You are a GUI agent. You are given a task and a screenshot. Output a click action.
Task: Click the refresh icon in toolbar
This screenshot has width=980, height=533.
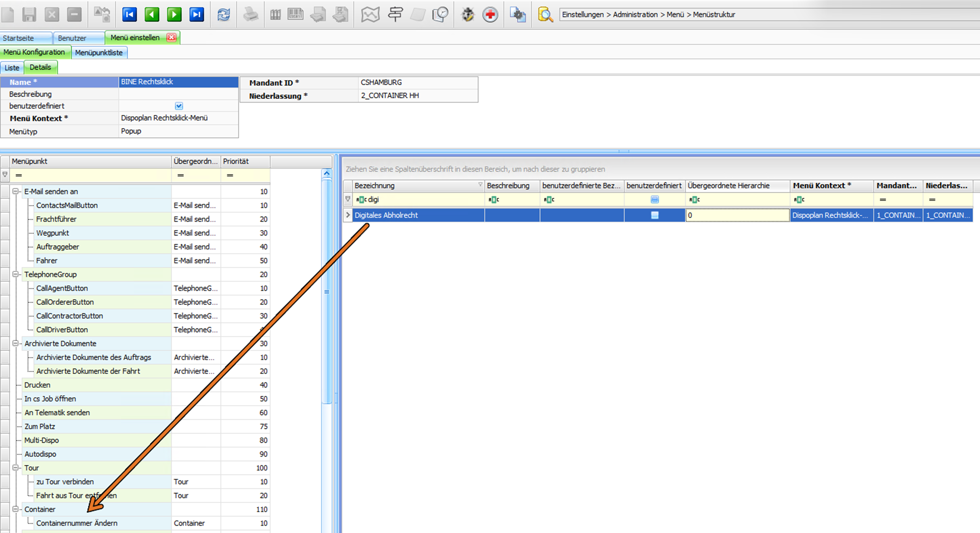224,14
